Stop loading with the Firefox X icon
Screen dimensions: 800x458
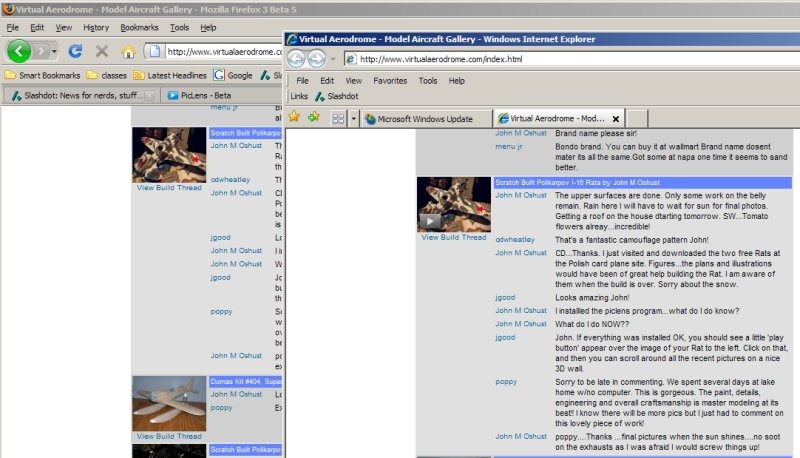point(102,51)
